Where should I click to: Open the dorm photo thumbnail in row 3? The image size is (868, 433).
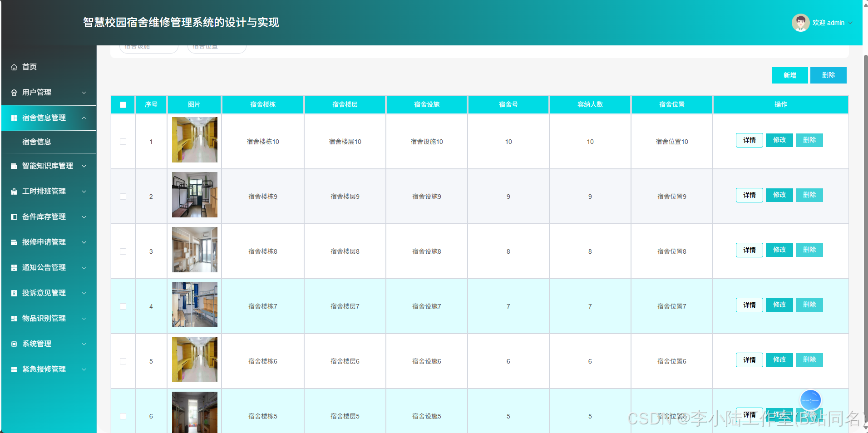195,250
